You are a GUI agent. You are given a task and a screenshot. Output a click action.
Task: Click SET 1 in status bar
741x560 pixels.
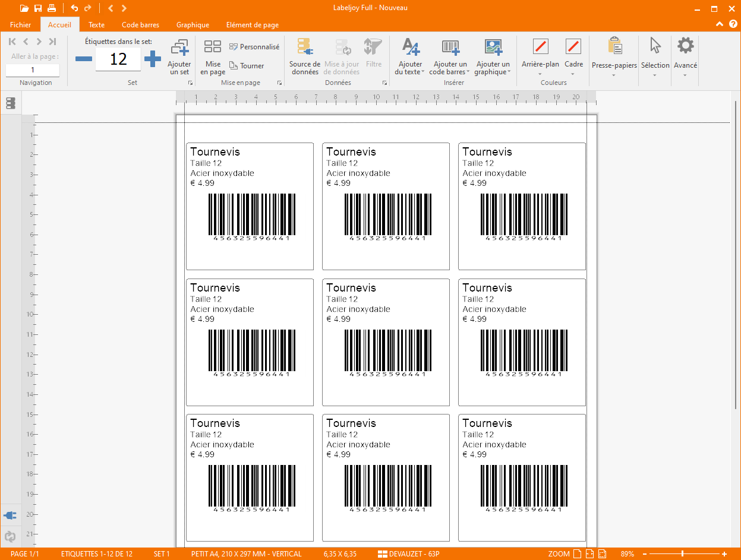tap(162, 554)
